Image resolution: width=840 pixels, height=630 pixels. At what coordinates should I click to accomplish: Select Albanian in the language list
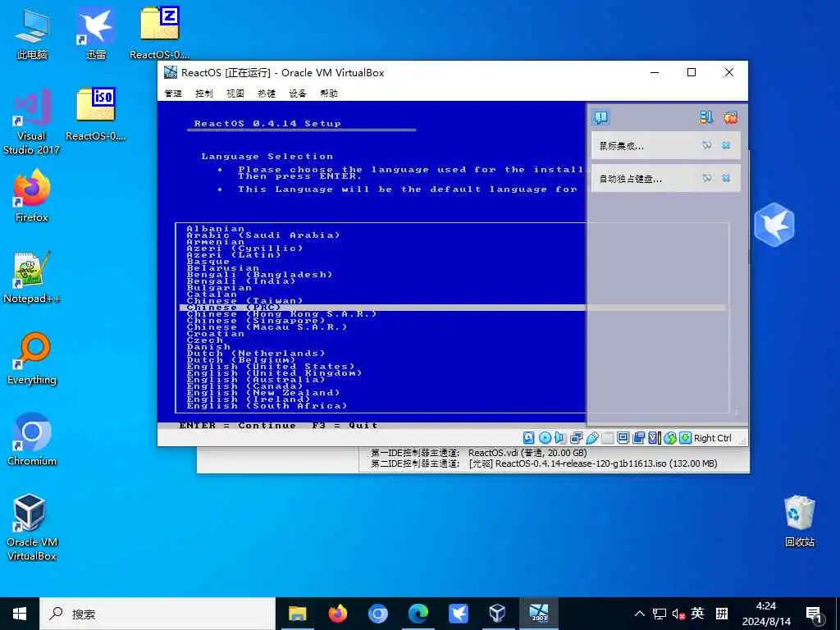click(x=216, y=229)
